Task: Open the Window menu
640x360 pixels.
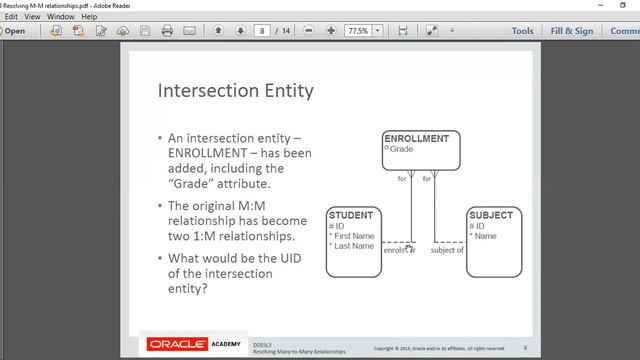Action: (60, 17)
